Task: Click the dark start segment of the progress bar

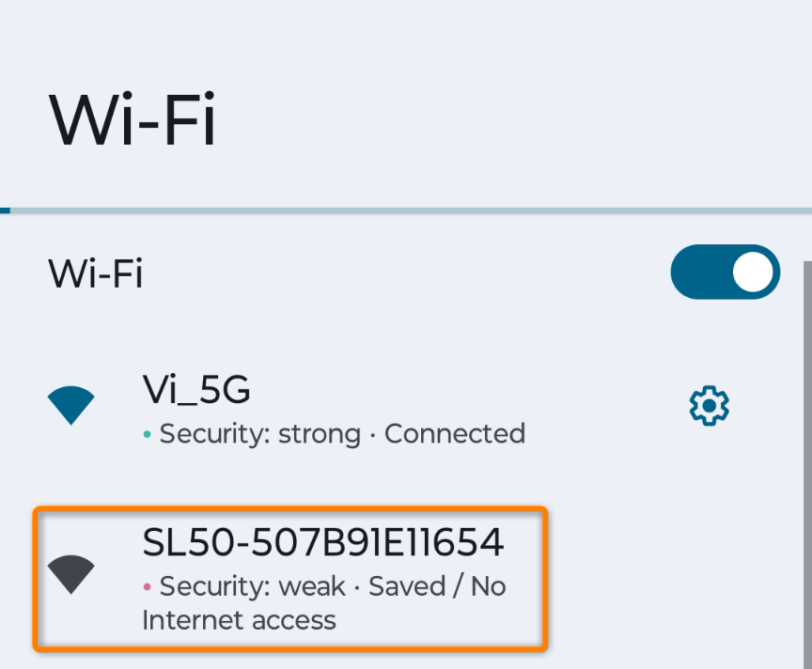Action: click(x=6, y=210)
